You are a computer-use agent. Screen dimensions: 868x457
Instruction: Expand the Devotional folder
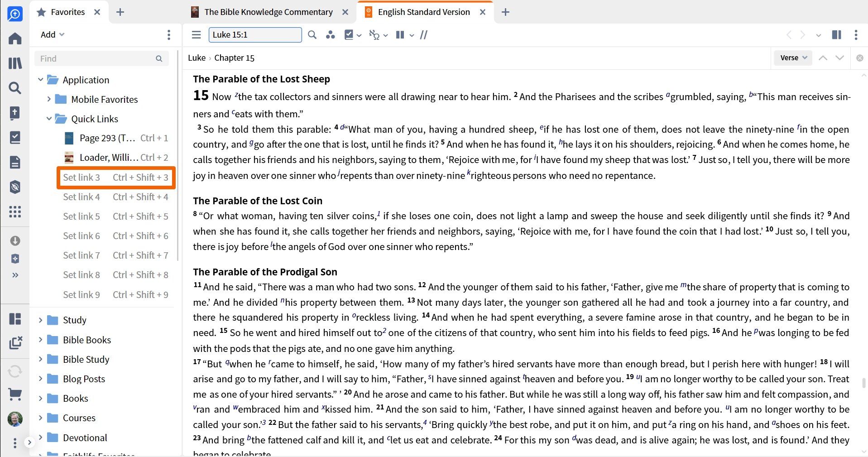coord(40,438)
